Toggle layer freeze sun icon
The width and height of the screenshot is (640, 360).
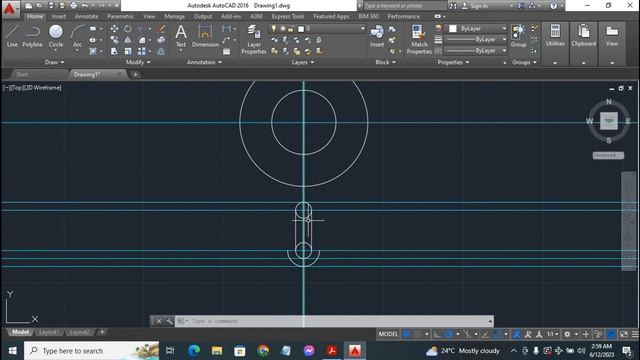[282, 29]
